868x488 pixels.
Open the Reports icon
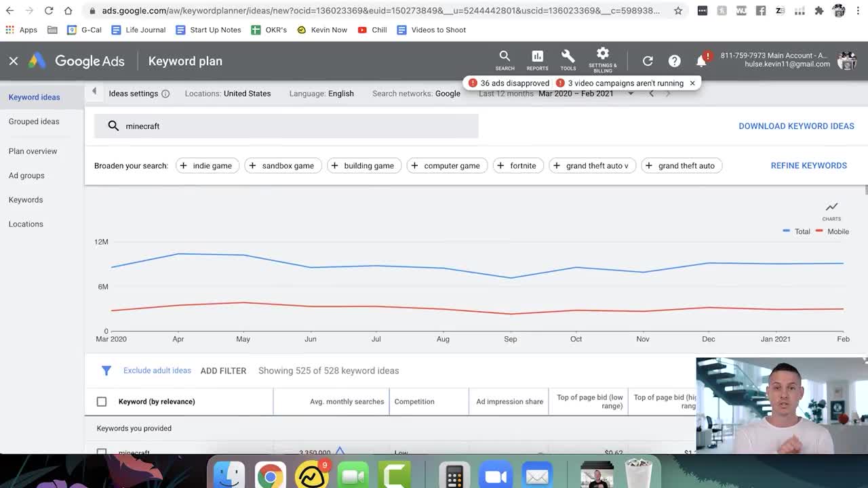tap(537, 60)
